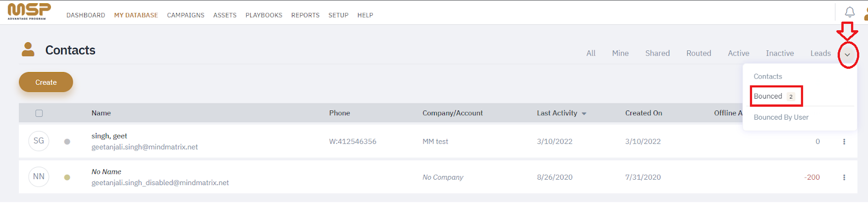Sort by Last Activity column arrow

(584, 114)
